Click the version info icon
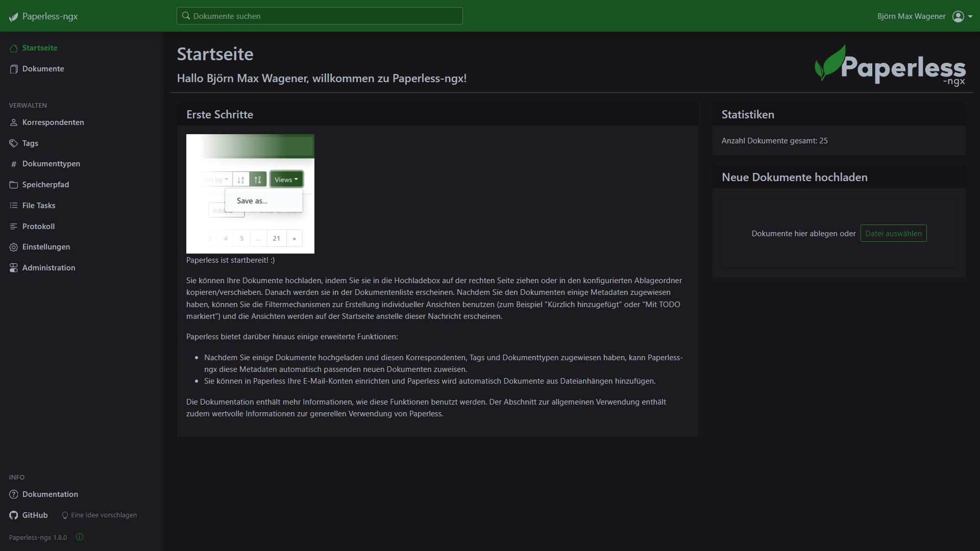 [x=79, y=537]
